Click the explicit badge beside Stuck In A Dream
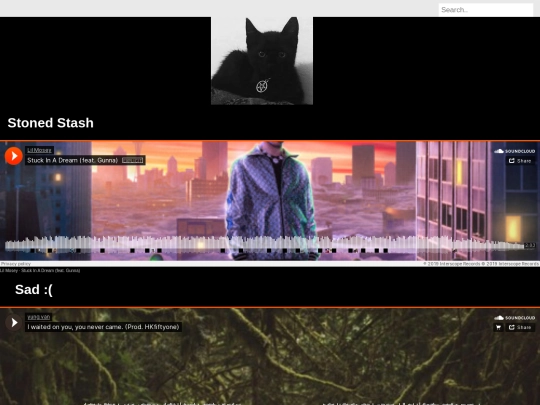 [133, 160]
